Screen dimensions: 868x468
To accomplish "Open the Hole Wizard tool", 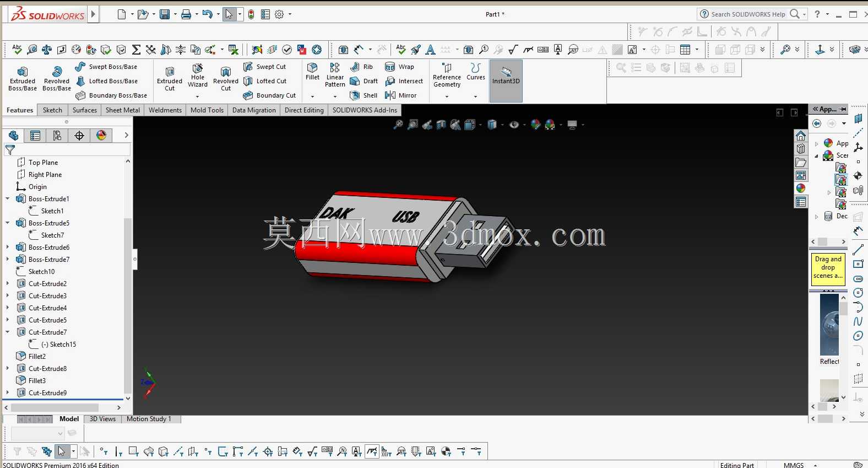I will pos(198,76).
